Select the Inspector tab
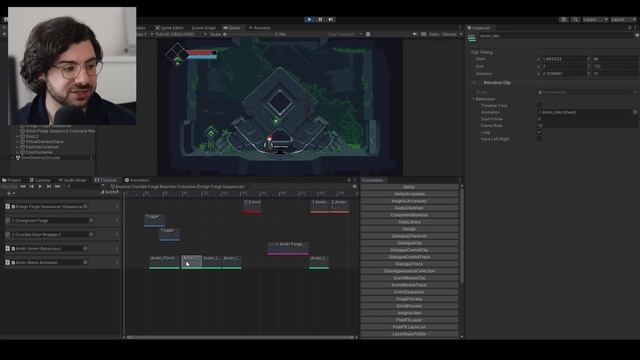Screen dimensions: 640x360 [480, 28]
